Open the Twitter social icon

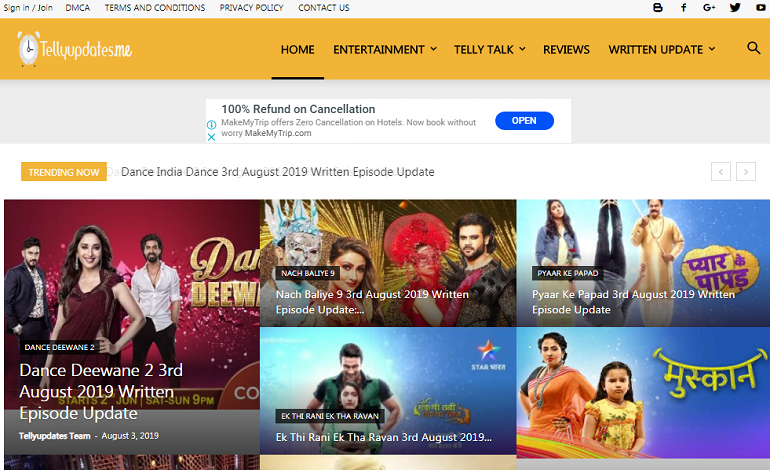[x=735, y=7]
